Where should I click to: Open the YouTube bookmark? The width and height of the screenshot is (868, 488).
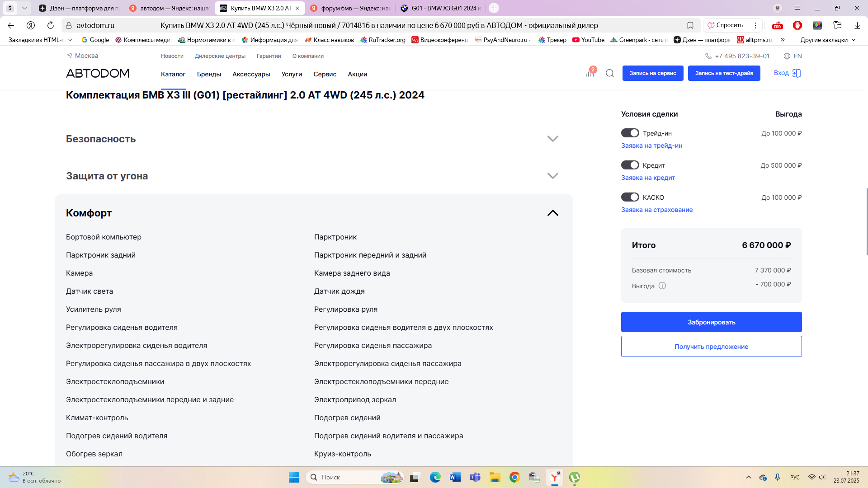tap(588, 40)
